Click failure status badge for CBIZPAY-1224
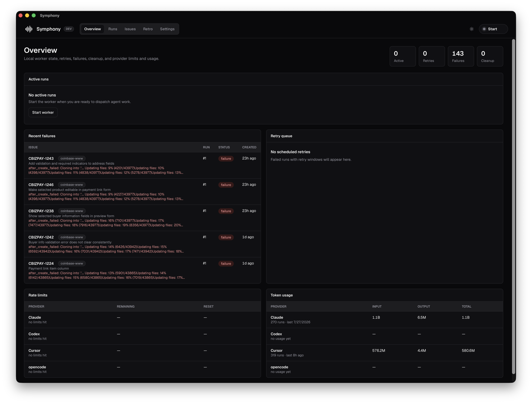 [226, 263]
